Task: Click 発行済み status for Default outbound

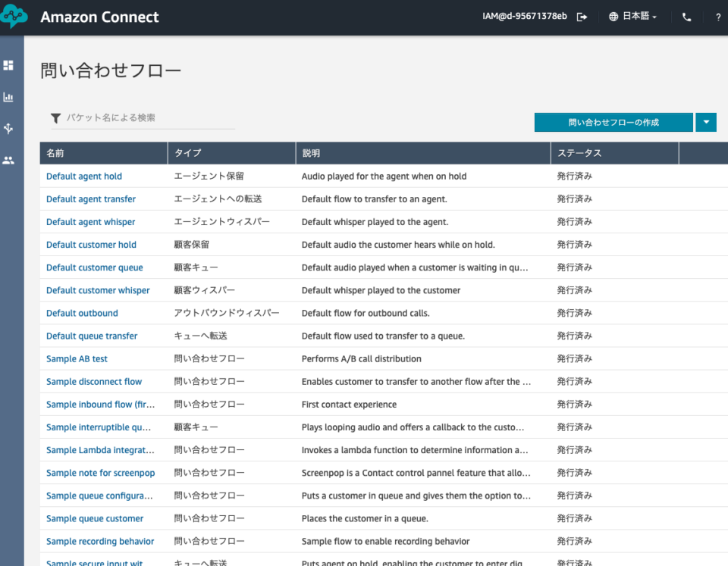Action: 575,313
